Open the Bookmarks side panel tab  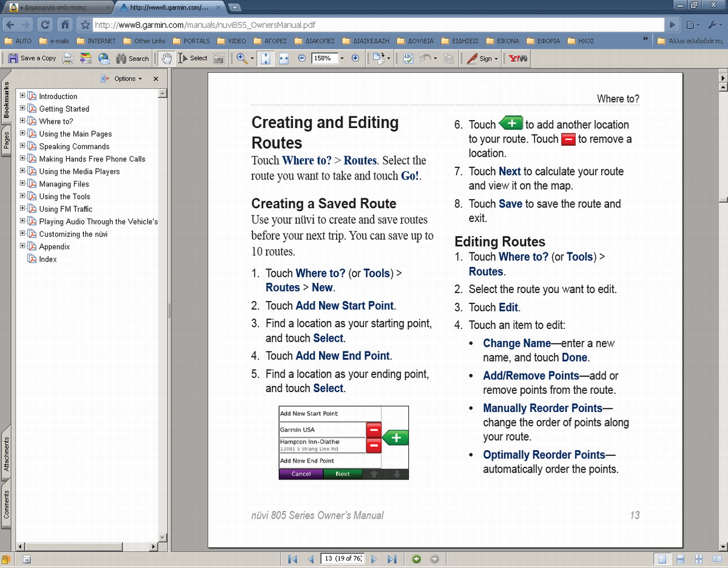(7, 100)
